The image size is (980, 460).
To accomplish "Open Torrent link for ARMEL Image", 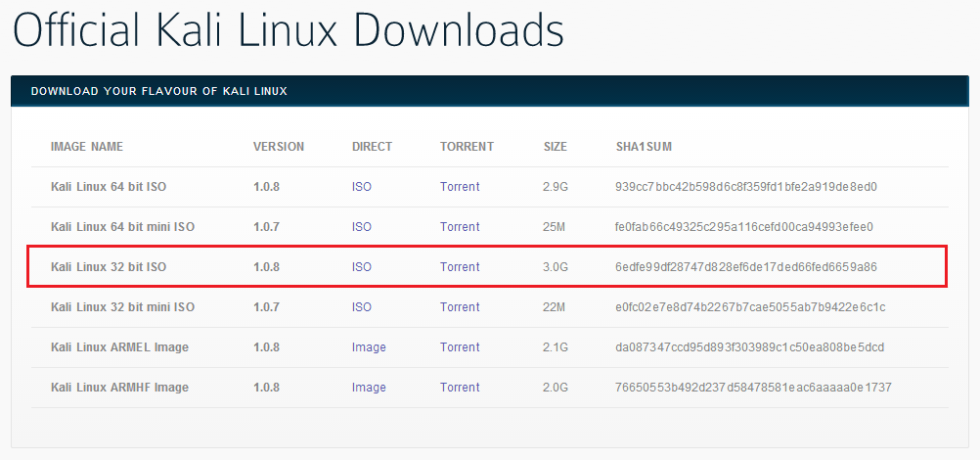I will 460,346.
